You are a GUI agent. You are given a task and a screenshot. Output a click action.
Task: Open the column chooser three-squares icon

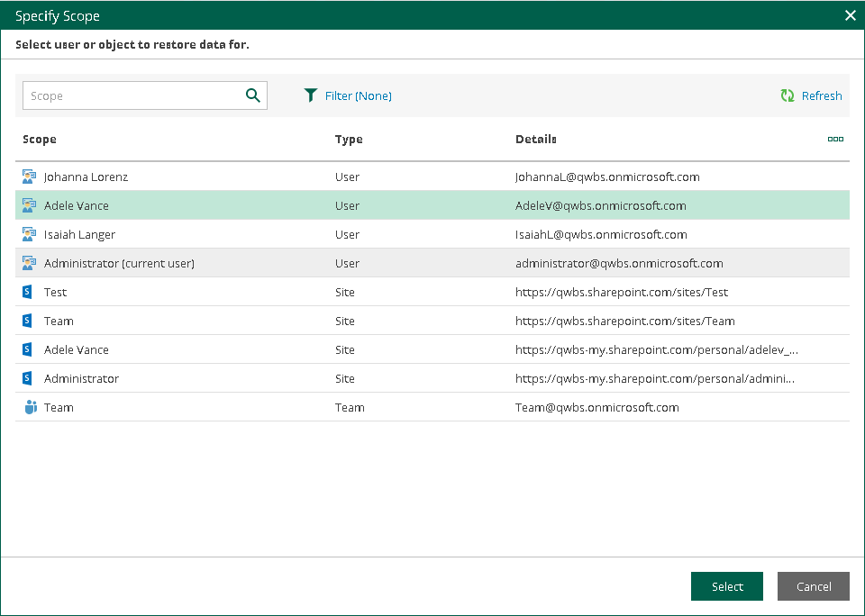point(835,140)
